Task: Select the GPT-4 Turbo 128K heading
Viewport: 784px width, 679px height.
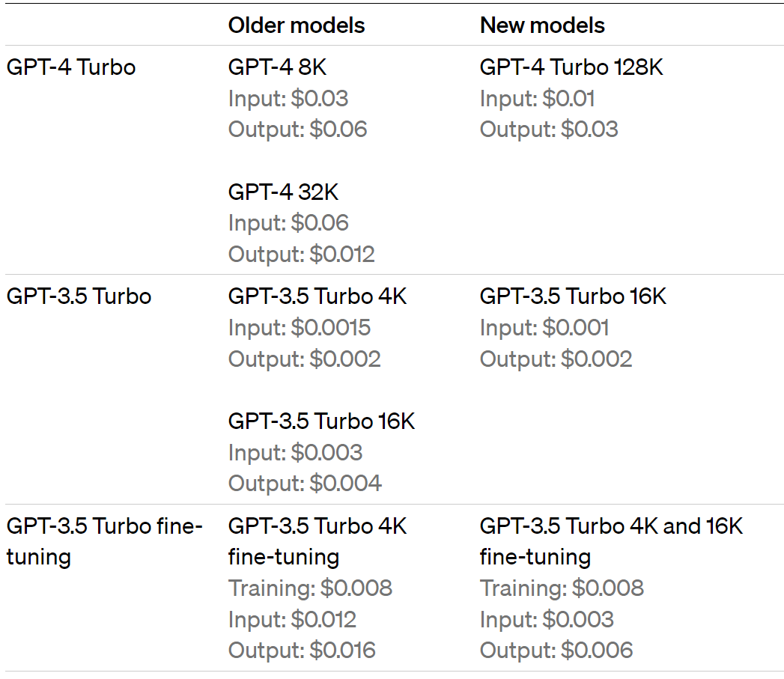Action: click(x=571, y=67)
